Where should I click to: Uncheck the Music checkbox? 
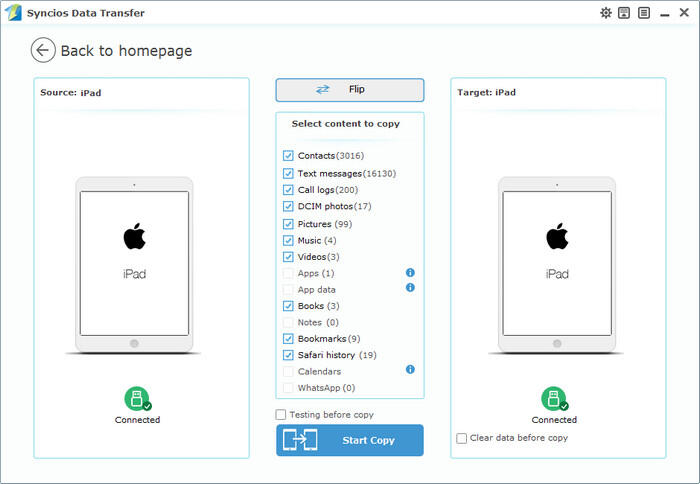(x=288, y=240)
